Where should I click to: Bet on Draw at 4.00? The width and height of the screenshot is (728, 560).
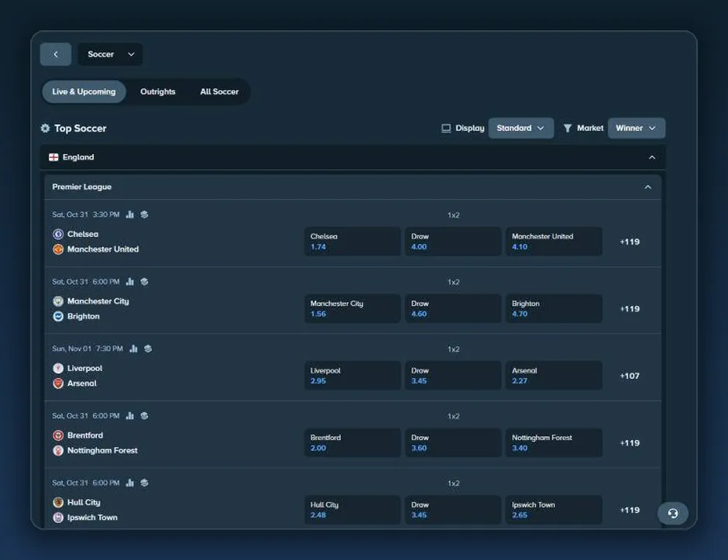point(453,242)
